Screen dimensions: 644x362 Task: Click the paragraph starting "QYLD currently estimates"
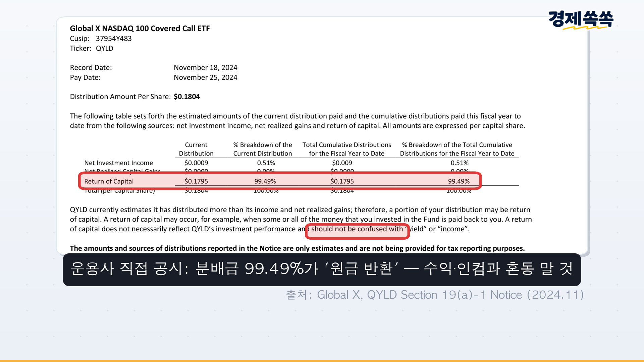[301, 219]
